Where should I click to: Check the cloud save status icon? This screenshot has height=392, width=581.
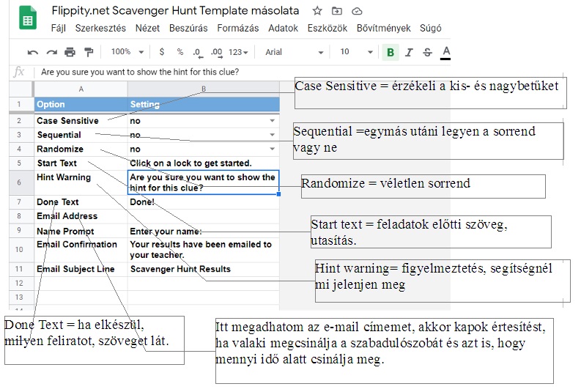357,11
